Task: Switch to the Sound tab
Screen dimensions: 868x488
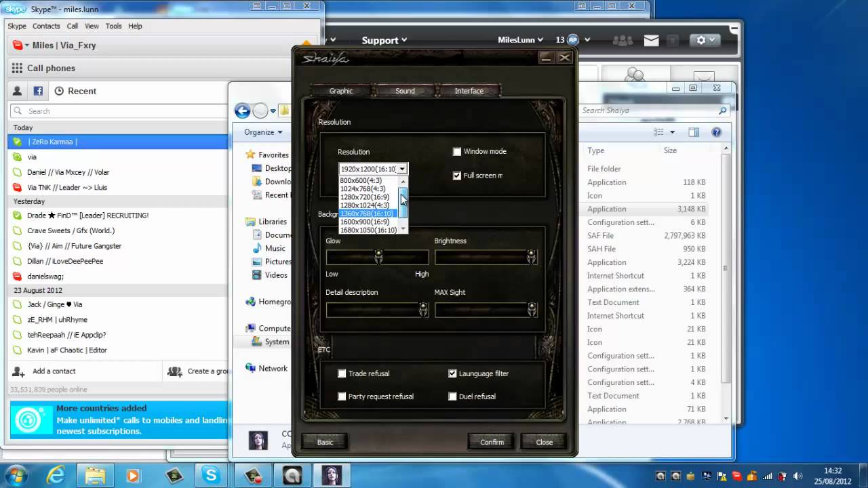Action: click(x=405, y=91)
